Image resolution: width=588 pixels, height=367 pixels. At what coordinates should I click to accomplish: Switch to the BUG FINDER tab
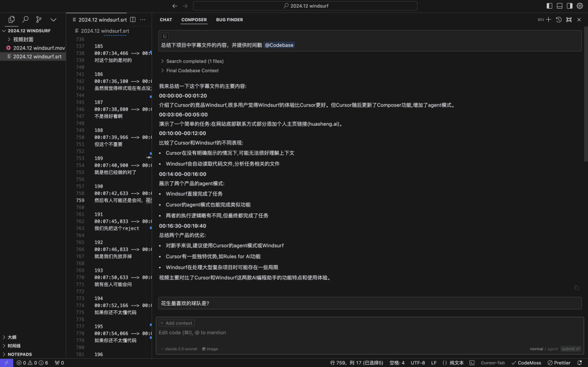[x=229, y=20]
